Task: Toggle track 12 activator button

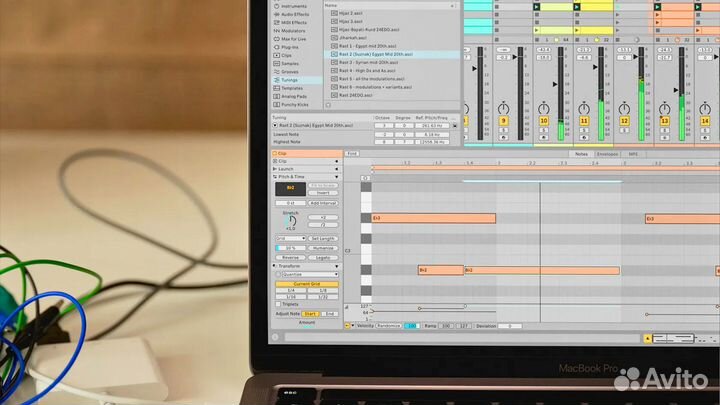Action: click(x=624, y=121)
